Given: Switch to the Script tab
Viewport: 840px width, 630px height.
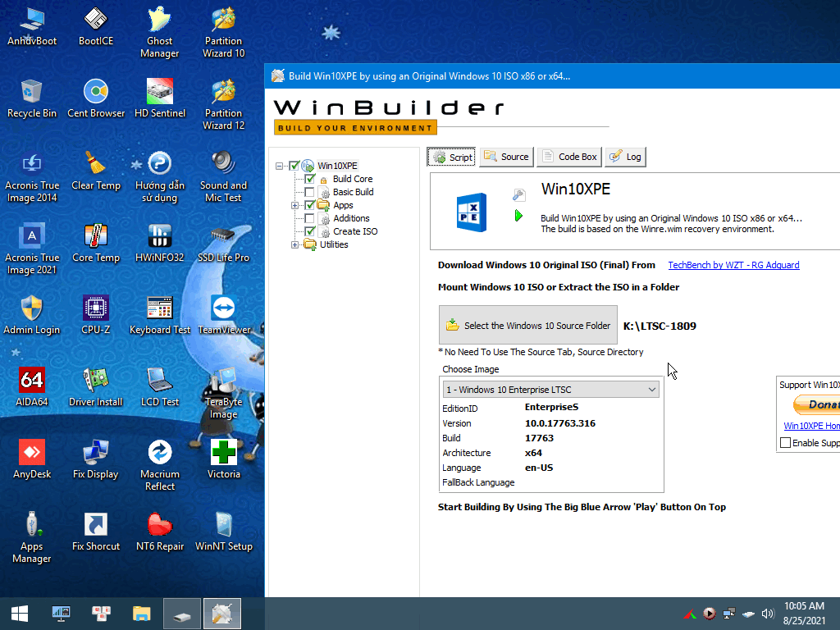Looking at the screenshot, I should [451, 157].
